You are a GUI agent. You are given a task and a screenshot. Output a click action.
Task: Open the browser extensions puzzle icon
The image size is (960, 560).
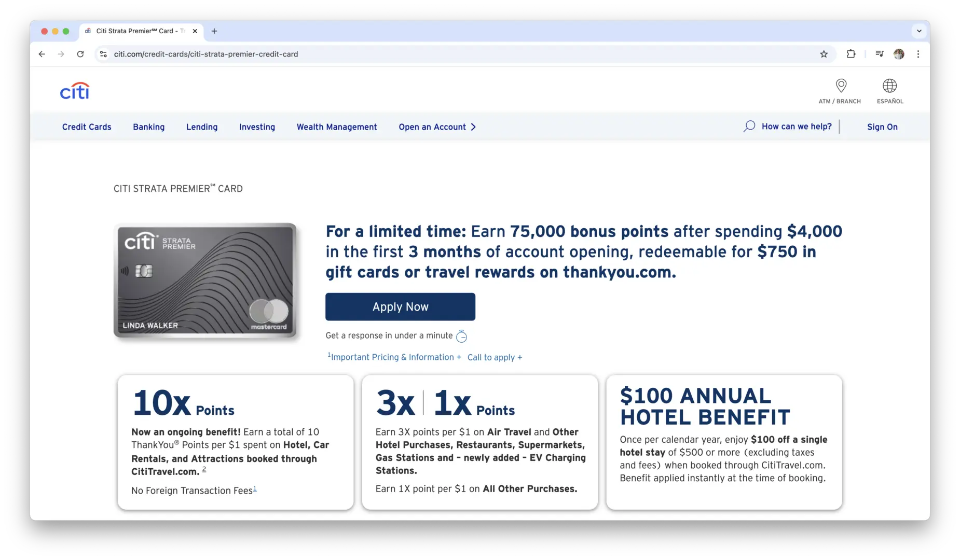click(x=851, y=54)
